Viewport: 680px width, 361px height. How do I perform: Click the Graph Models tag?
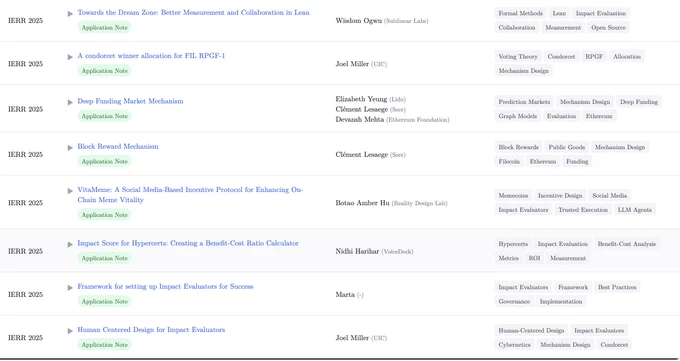(518, 116)
